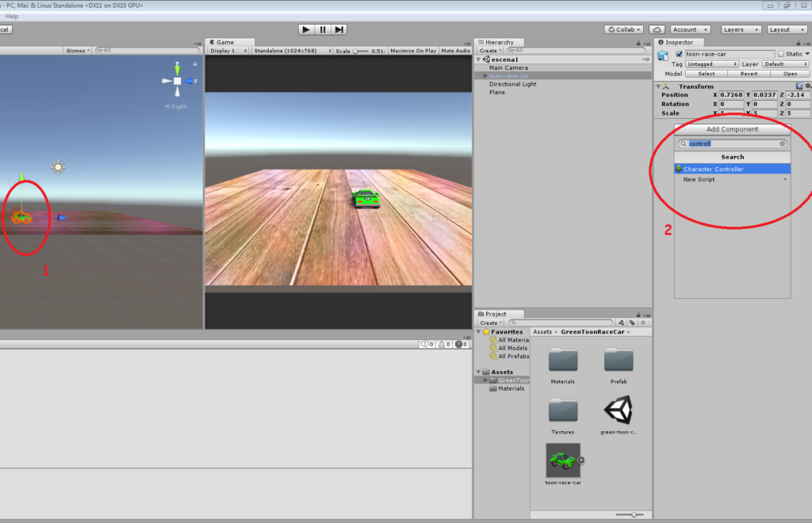Toggle Mute Audio in Game view

tap(456, 51)
